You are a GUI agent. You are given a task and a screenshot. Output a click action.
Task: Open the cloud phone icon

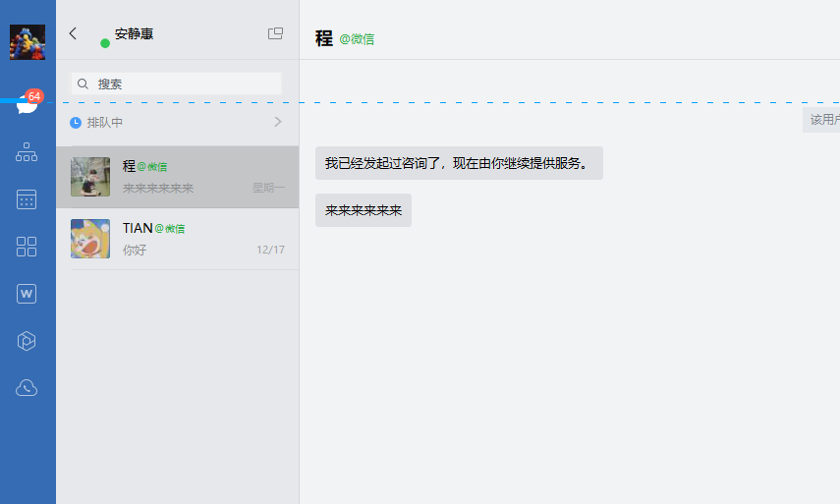pos(27,388)
